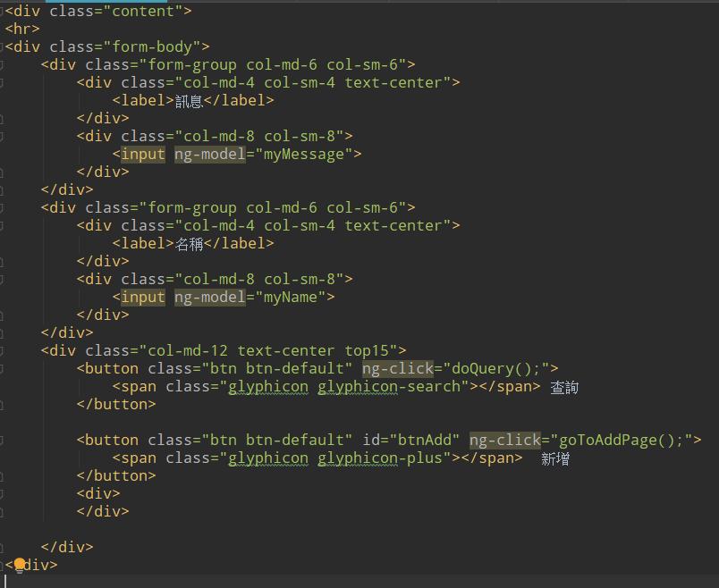Click highlighted input tag on myName line
The width and height of the screenshot is (719, 588).
[x=142, y=298]
